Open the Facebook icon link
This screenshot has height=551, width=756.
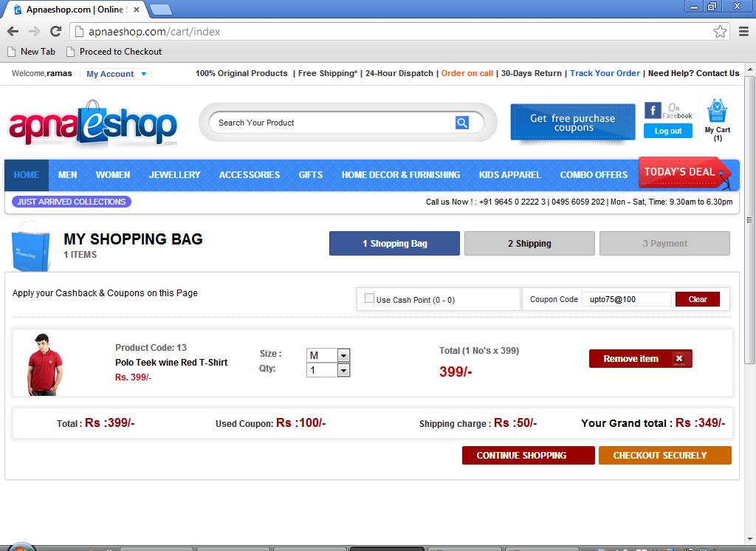tap(653, 111)
